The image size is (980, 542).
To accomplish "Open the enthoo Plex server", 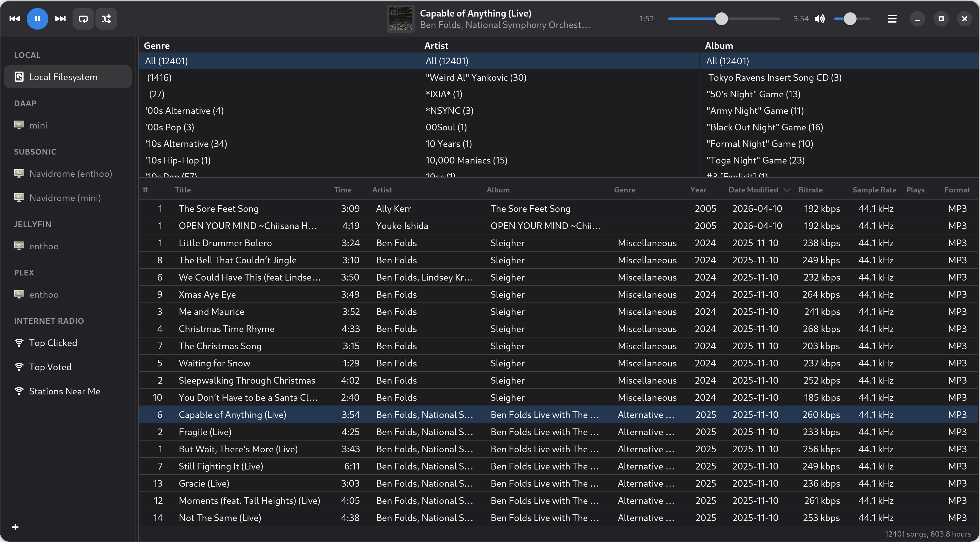I will coord(68,295).
